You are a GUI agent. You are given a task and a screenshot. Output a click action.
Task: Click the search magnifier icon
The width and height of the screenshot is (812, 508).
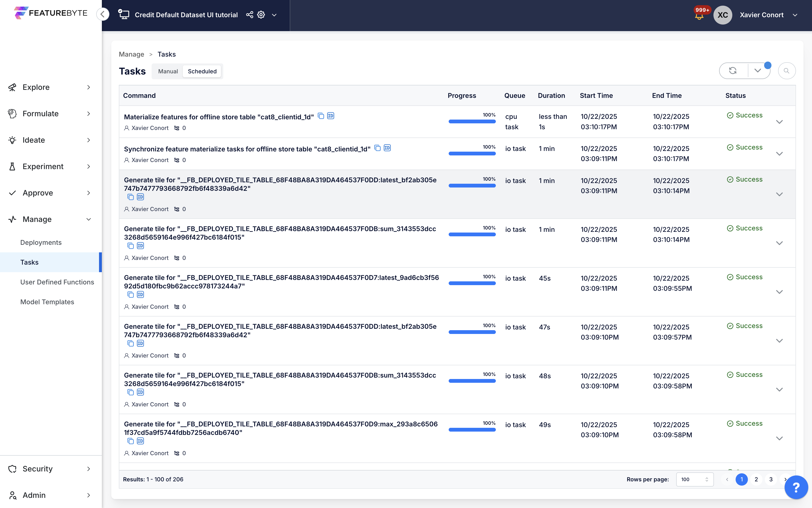coord(787,71)
